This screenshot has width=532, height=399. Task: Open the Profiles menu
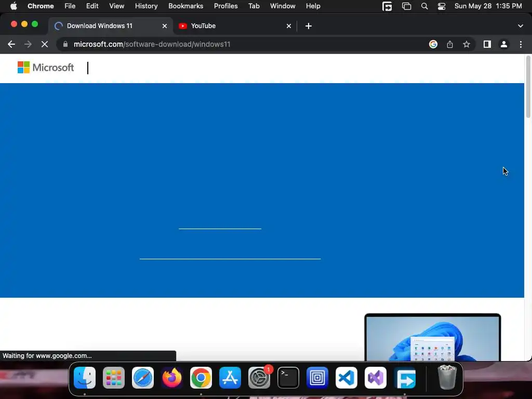(x=225, y=6)
